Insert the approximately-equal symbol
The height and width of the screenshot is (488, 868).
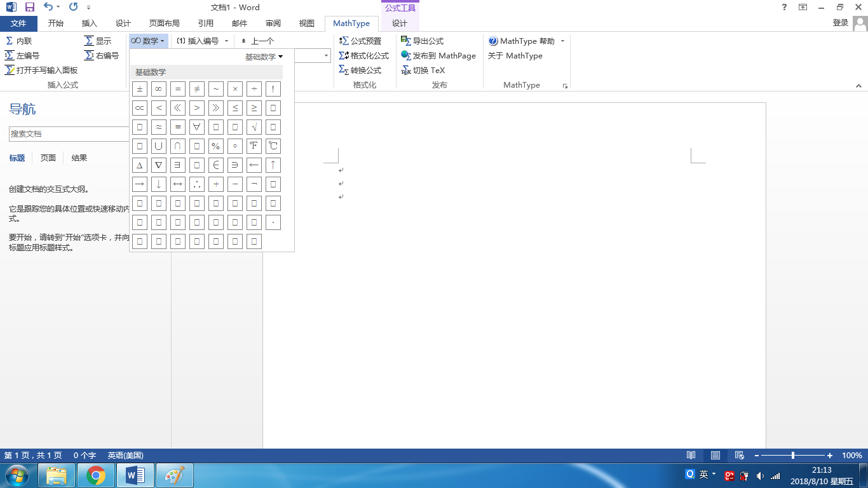pyautogui.click(x=159, y=127)
